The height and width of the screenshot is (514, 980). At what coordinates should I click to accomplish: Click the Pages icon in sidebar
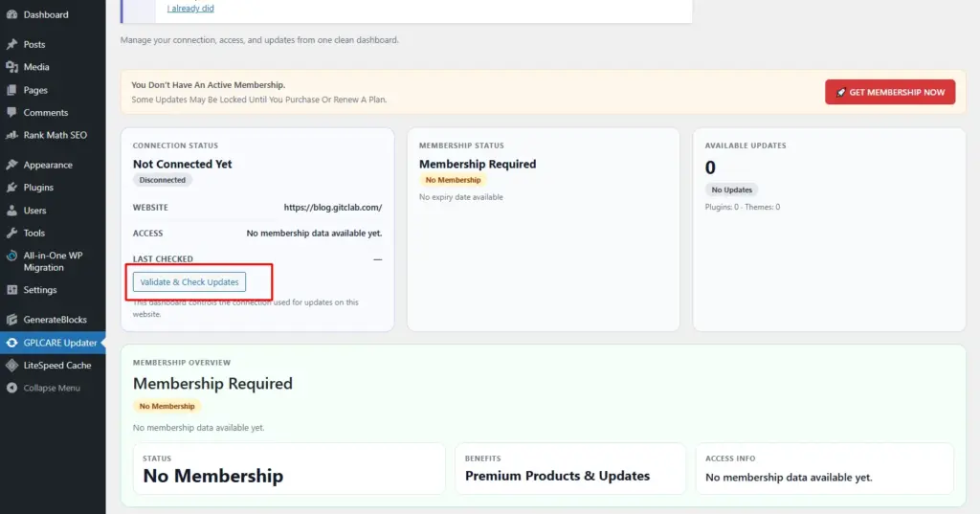11,90
